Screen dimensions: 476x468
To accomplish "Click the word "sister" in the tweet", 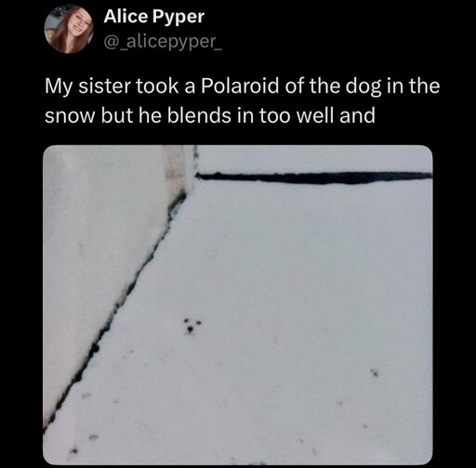I will (x=104, y=87).
